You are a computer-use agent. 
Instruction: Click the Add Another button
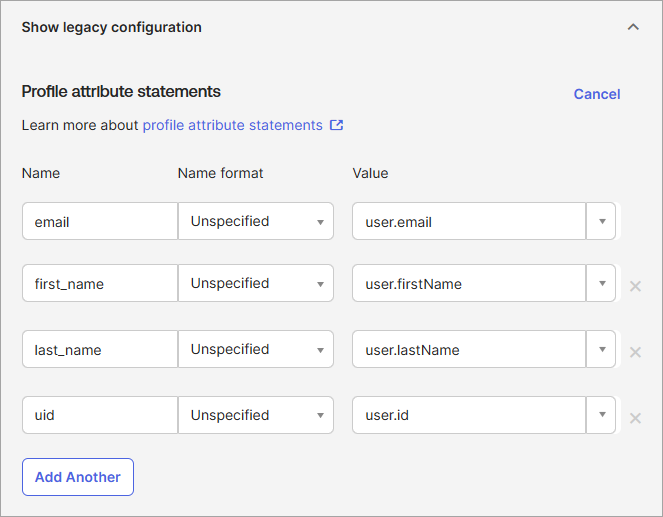pos(78,477)
